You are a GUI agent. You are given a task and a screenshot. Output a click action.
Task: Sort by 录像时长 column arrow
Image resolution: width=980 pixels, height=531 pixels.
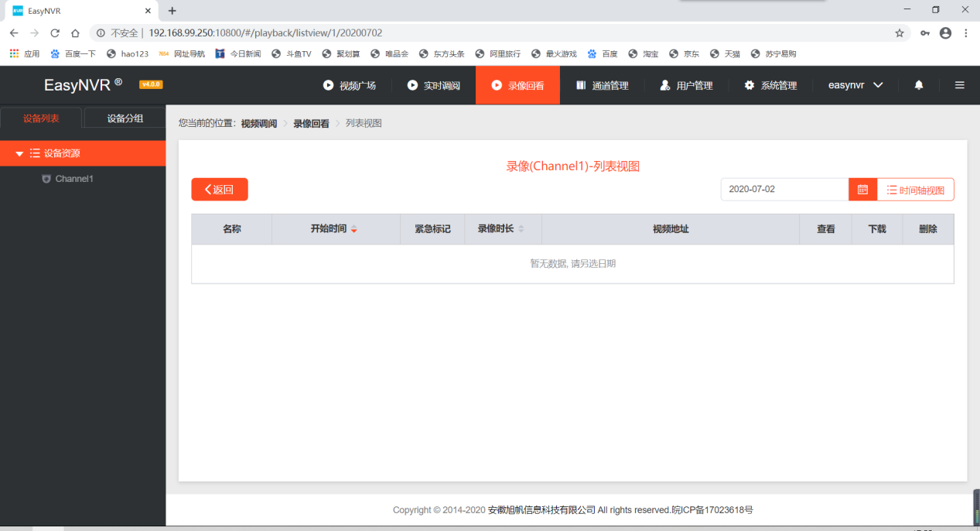click(x=521, y=229)
